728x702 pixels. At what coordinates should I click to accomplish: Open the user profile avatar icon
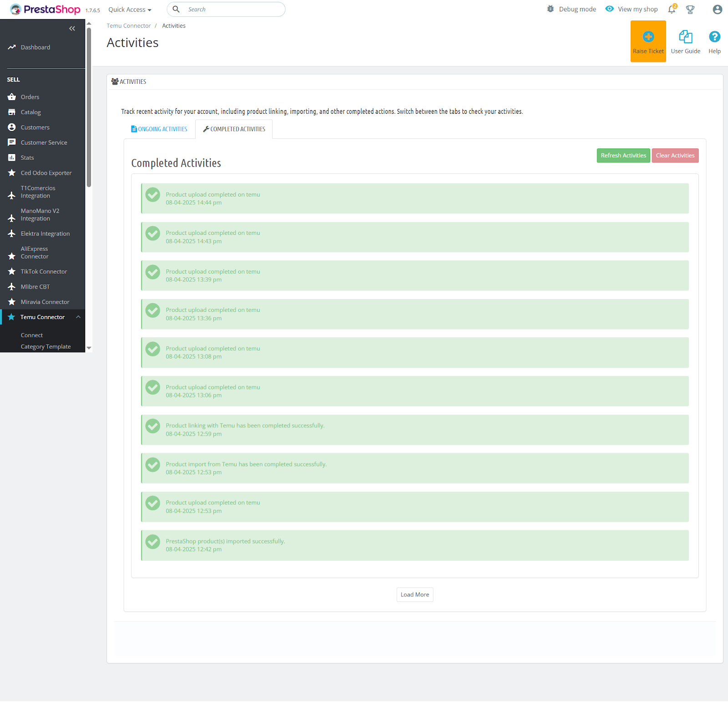point(717,10)
